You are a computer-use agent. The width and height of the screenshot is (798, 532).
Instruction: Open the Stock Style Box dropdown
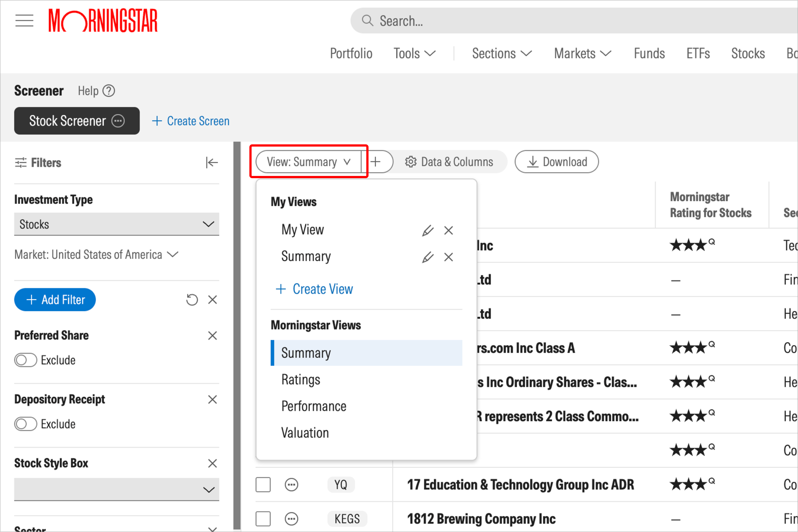(x=117, y=489)
